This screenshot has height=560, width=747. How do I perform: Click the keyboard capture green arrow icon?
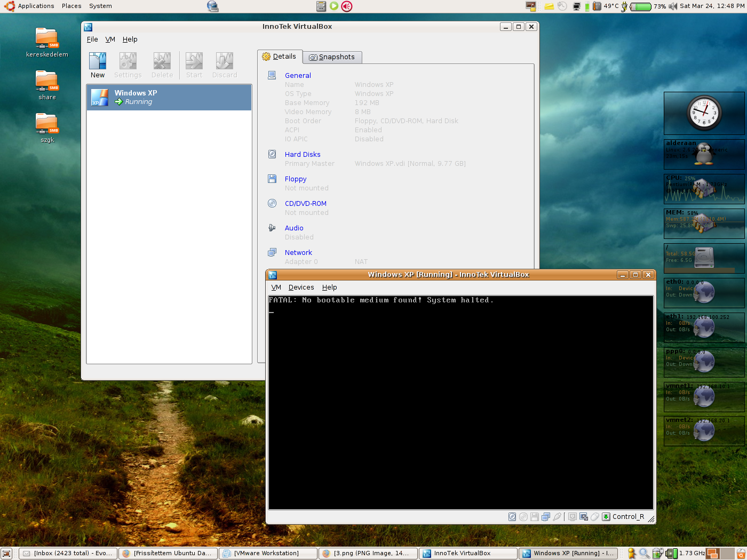(x=606, y=517)
